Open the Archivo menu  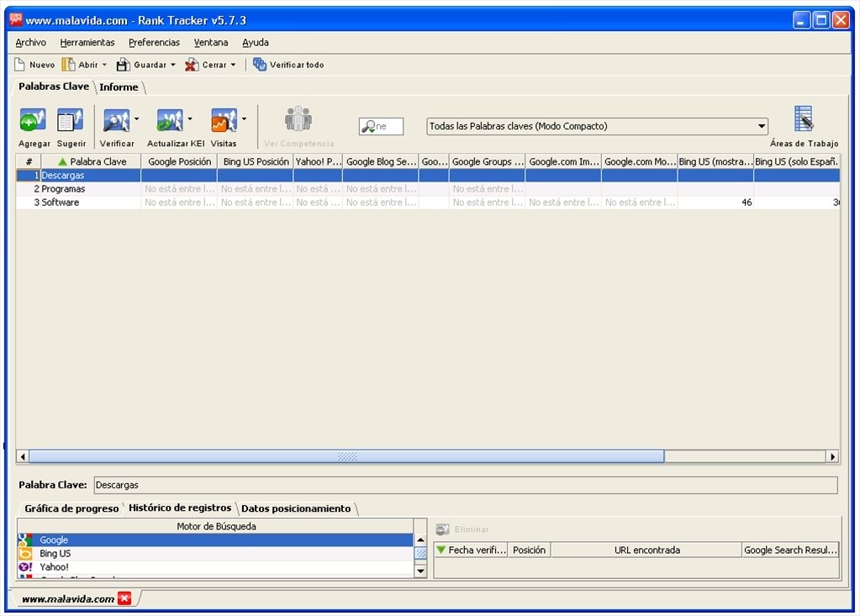click(31, 42)
